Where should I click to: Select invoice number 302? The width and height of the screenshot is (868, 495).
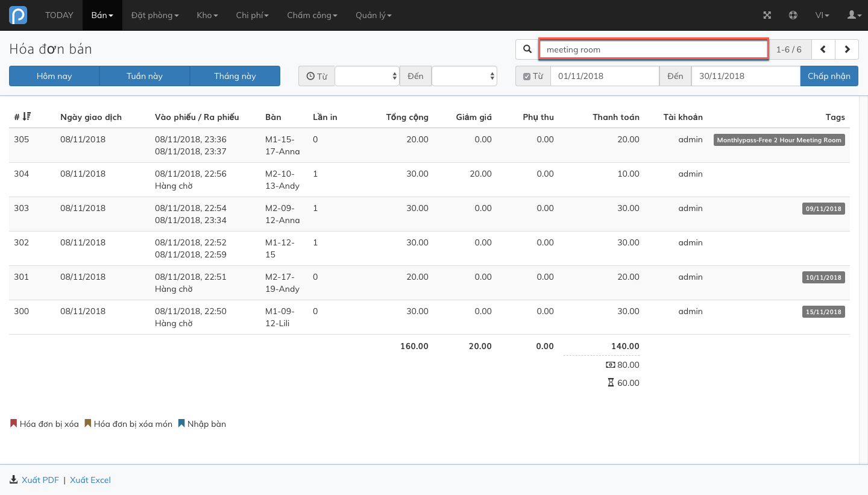tap(22, 242)
